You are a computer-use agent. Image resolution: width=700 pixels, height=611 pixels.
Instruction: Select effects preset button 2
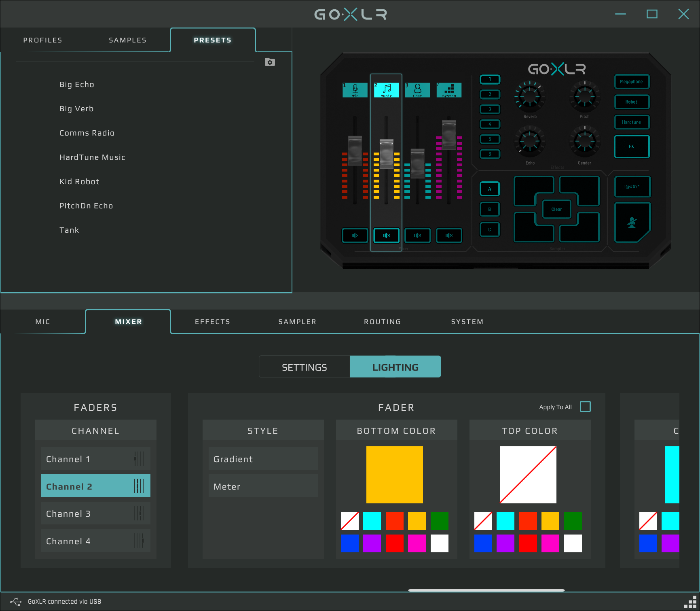[x=490, y=94]
